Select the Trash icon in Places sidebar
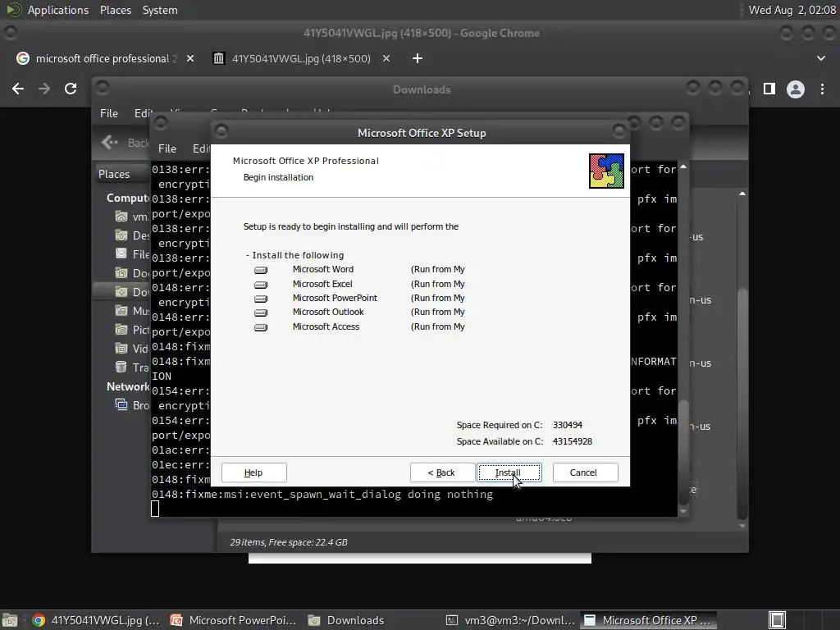The image size is (840, 630). coord(121,367)
